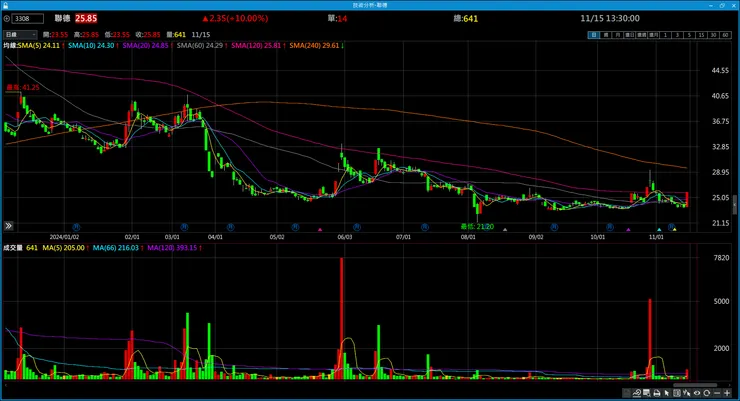Select the 還日 adjusted daily button
This screenshot has width=740, height=401.
coord(630,35)
